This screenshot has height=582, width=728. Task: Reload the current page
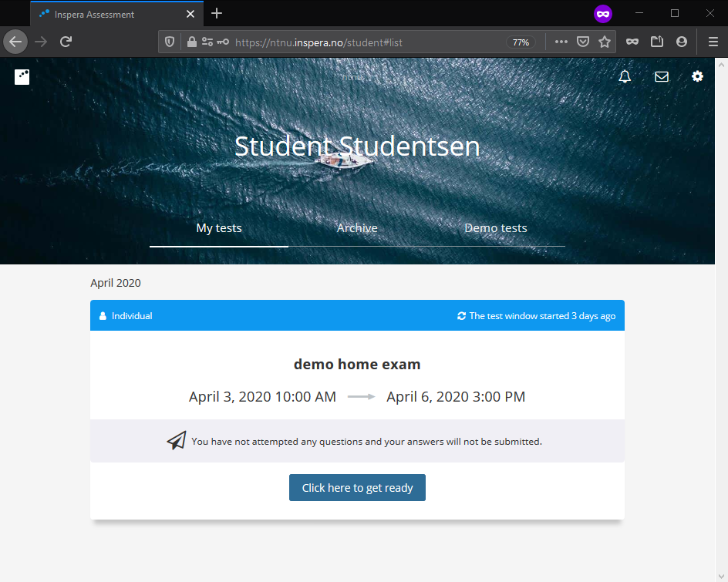click(x=66, y=42)
